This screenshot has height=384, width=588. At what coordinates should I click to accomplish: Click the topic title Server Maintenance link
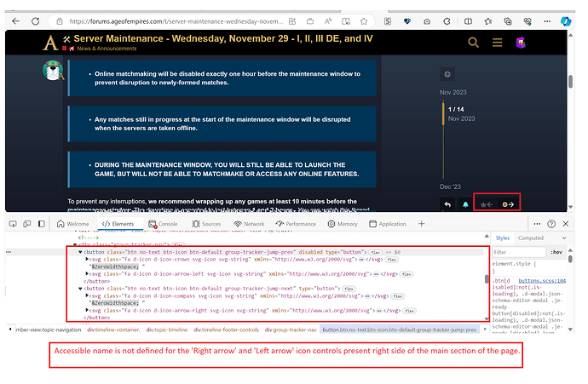(223, 38)
